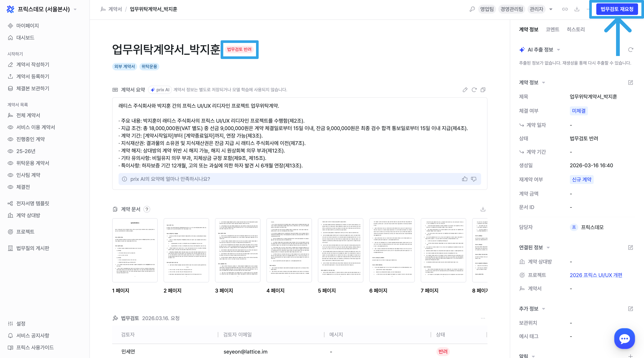Switch to the 코멘트 tab
This screenshot has height=358, width=644.
click(x=552, y=29)
